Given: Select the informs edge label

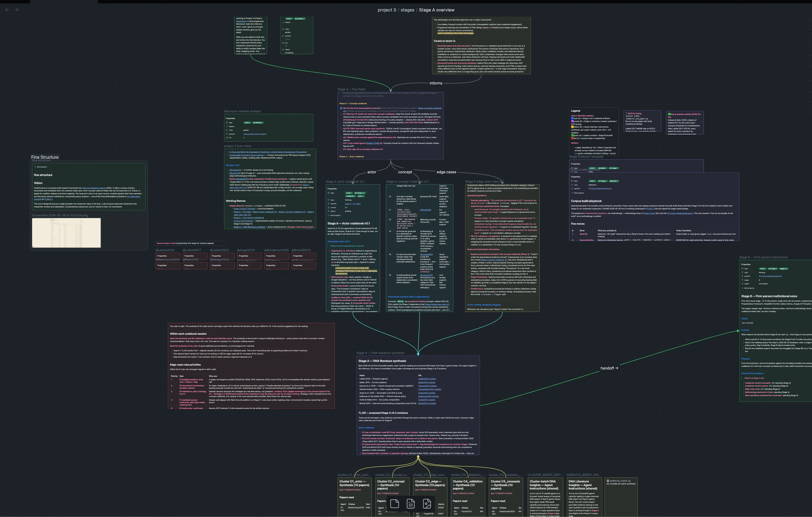Looking at the screenshot, I should click(436, 83).
